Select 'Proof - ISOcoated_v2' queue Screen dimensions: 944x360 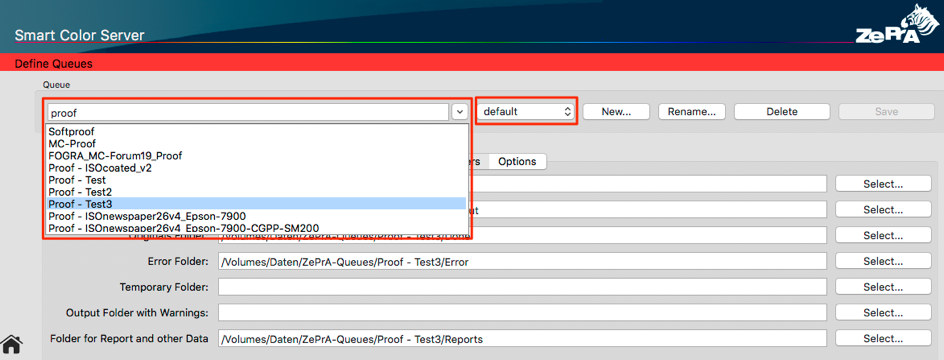256,168
